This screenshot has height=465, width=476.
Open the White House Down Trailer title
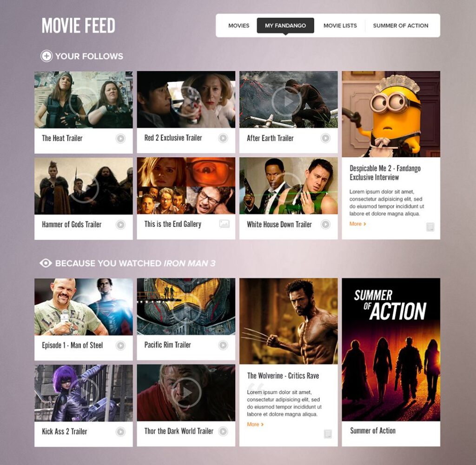[279, 225]
